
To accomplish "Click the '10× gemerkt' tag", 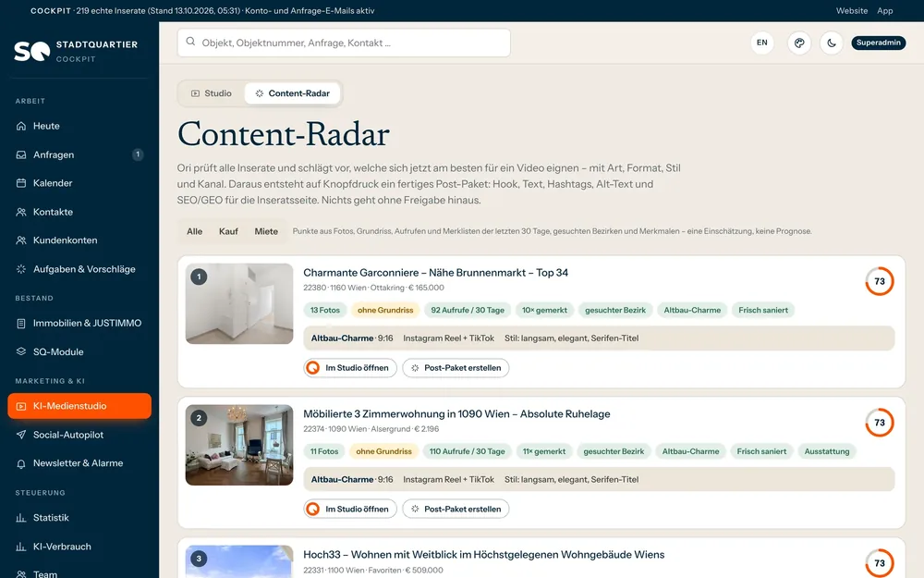I will pyautogui.click(x=544, y=310).
